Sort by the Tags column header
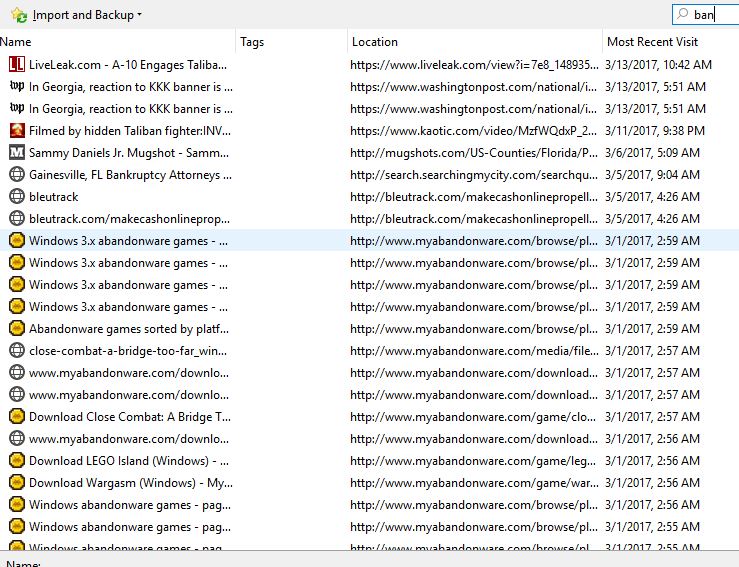739x567 pixels. tap(291, 42)
